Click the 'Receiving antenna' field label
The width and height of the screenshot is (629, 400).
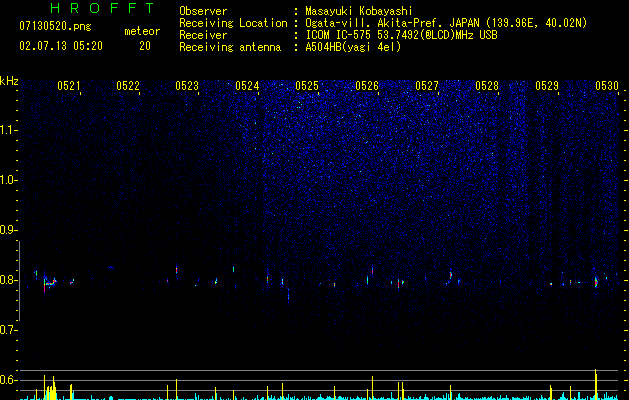click(x=230, y=47)
